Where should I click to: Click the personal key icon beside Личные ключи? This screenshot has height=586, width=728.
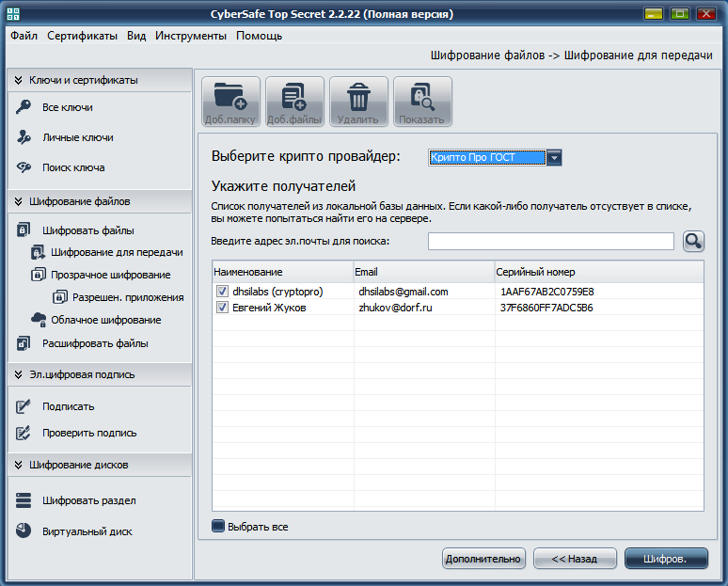pyautogui.click(x=24, y=137)
